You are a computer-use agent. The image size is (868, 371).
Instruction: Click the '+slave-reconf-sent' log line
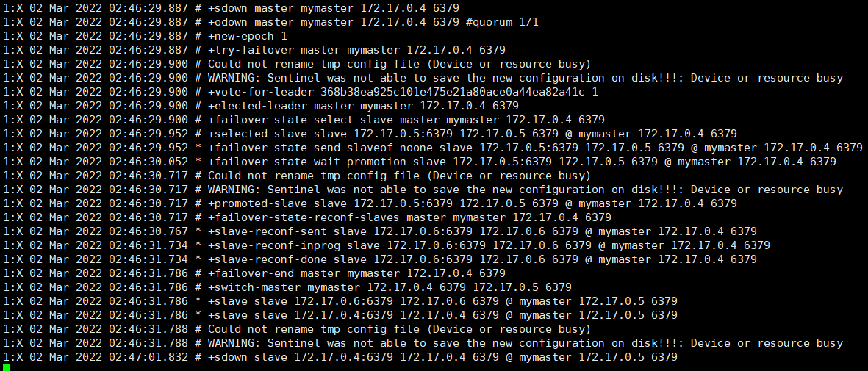tap(380, 231)
